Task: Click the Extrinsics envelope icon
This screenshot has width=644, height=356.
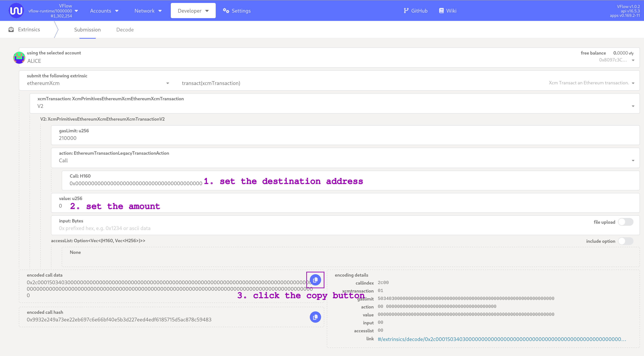Action: 11,29
